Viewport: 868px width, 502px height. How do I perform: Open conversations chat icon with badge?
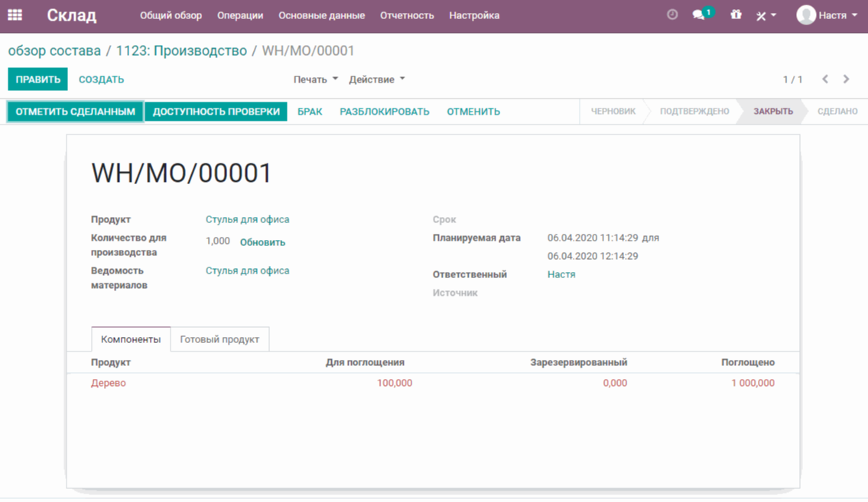pos(699,15)
